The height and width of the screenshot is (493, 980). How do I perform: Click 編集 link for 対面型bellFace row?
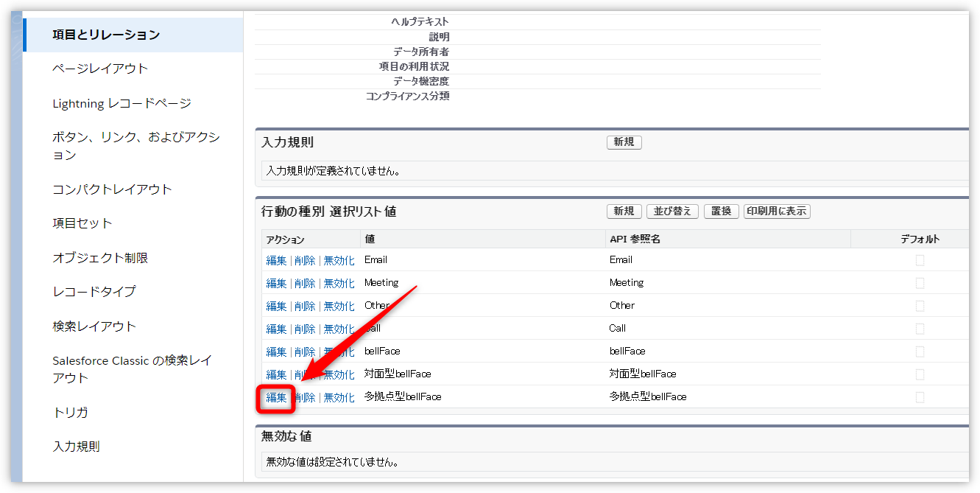(x=276, y=374)
